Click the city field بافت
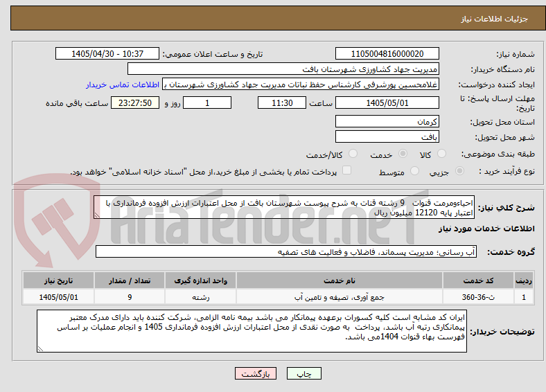 coord(387,136)
